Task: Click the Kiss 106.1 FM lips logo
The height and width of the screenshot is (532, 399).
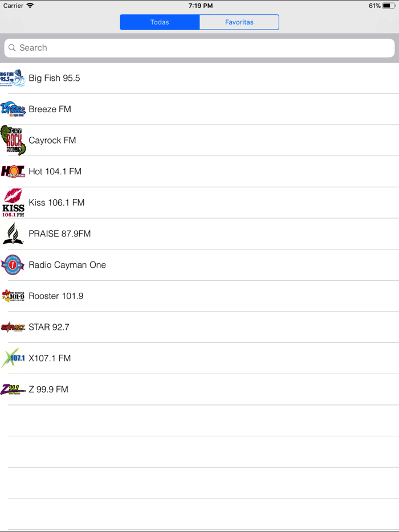Action: point(13,202)
